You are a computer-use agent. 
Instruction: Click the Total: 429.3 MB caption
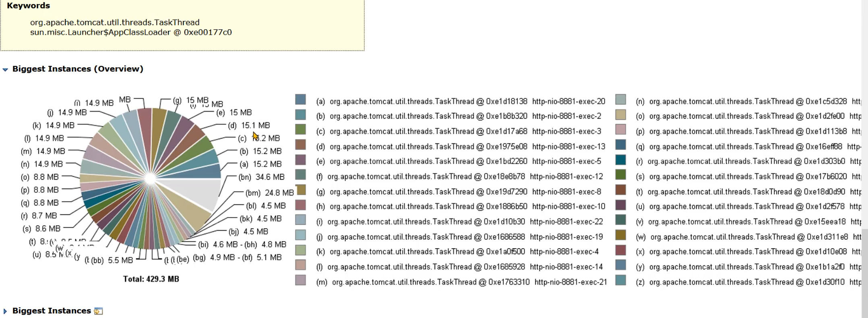pyautogui.click(x=151, y=279)
